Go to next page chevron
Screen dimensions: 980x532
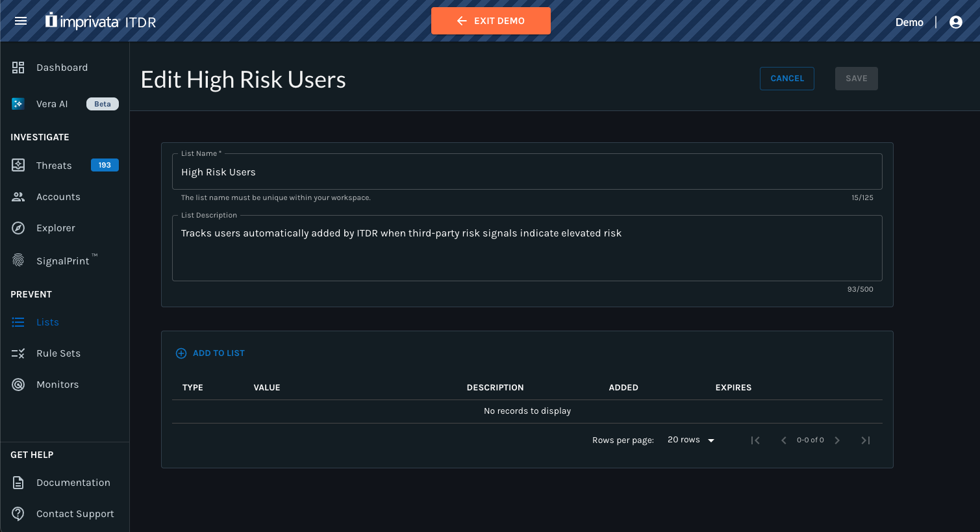coord(837,440)
